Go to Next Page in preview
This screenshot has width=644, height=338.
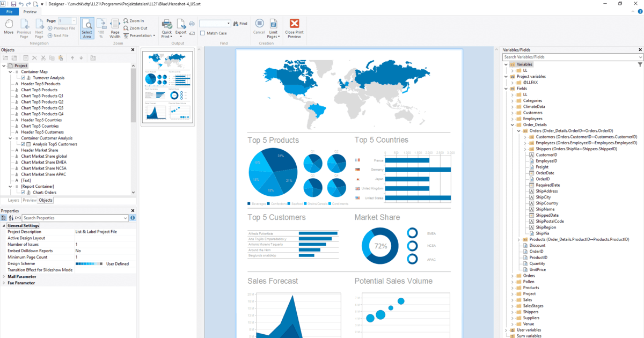[39, 28]
